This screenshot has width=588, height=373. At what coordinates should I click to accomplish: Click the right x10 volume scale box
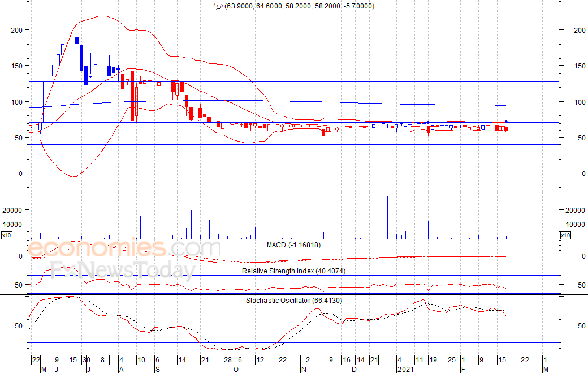click(565, 235)
